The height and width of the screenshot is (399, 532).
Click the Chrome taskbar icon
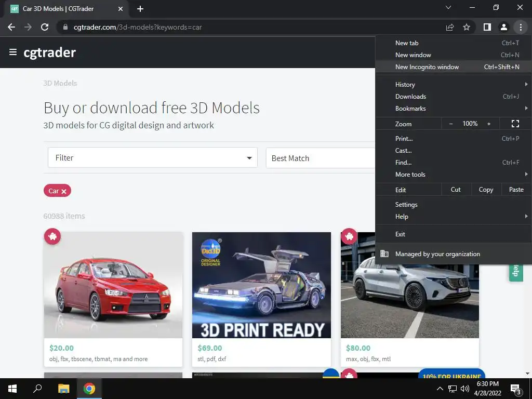(89, 389)
